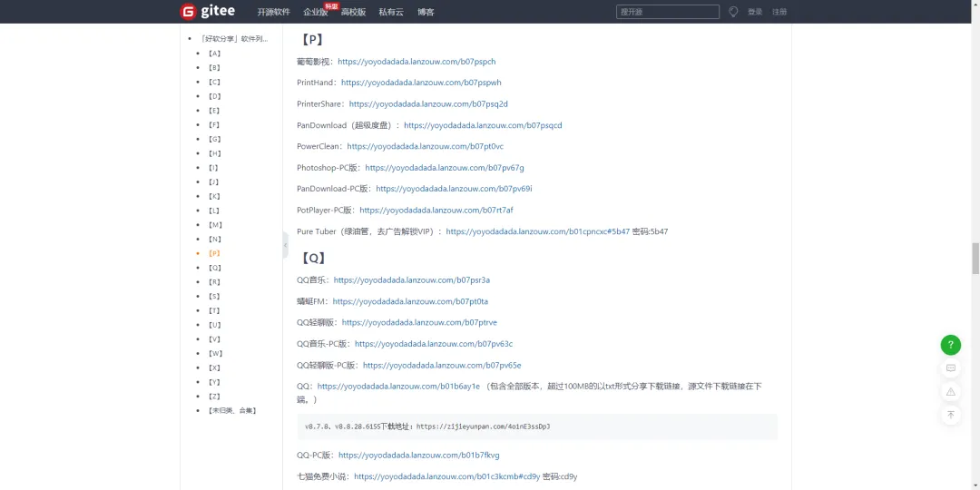Select 「好软分享」软件列 in the outline
The width and height of the screenshot is (980, 490).
(x=234, y=39)
